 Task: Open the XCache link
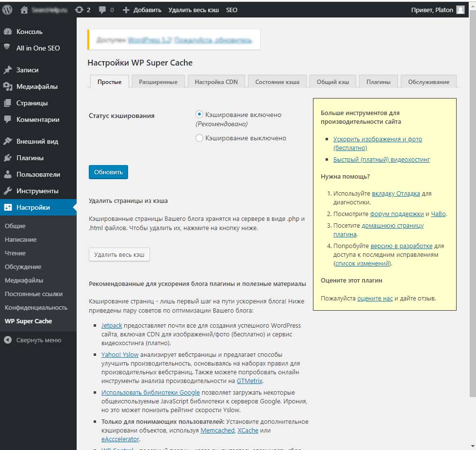pyautogui.click(x=248, y=430)
